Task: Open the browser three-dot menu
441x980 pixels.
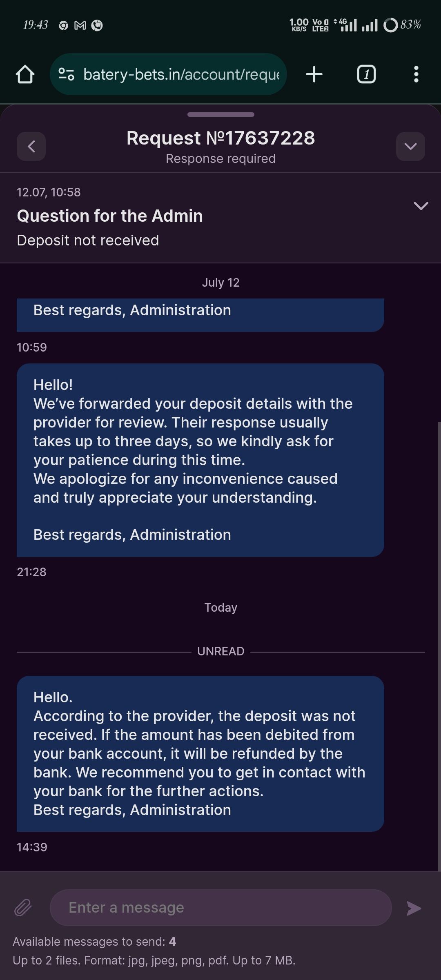Action: (x=416, y=74)
